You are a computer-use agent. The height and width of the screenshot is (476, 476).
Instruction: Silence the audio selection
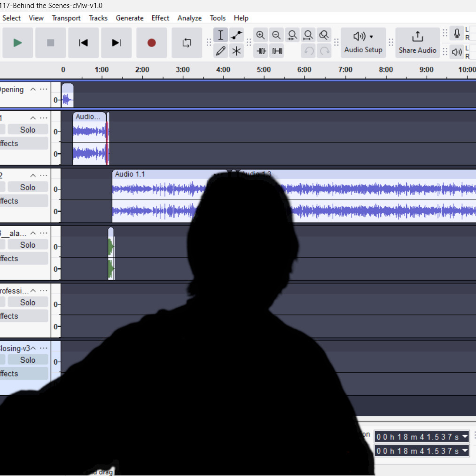(277, 51)
